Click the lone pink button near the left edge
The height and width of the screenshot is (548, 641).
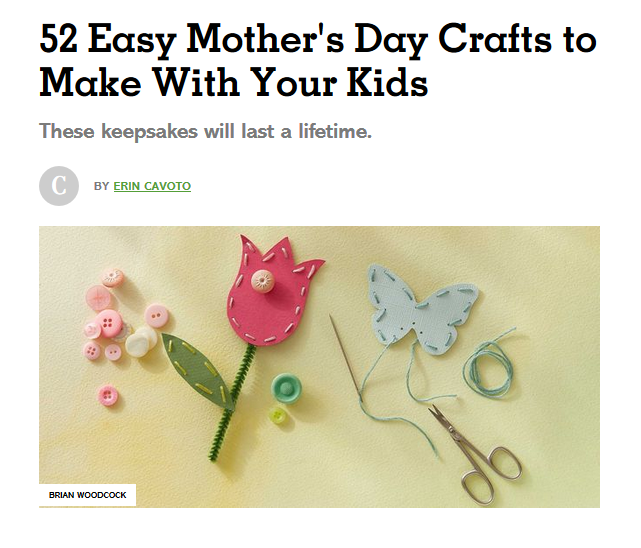click(x=108, y=395)
